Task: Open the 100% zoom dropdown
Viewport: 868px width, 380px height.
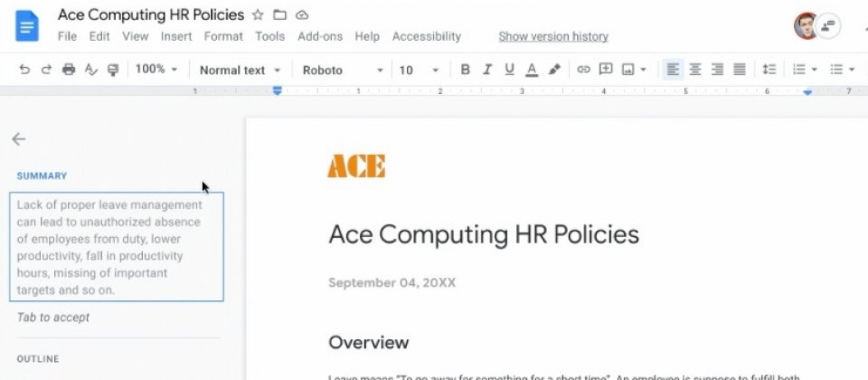Action: click(156, 70)
